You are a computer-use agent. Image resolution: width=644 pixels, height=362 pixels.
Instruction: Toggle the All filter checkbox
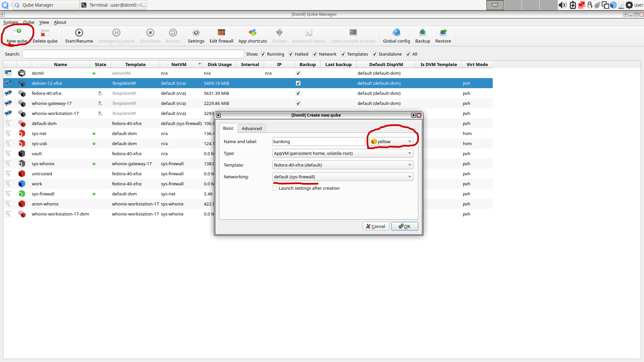tap(408, 54)
